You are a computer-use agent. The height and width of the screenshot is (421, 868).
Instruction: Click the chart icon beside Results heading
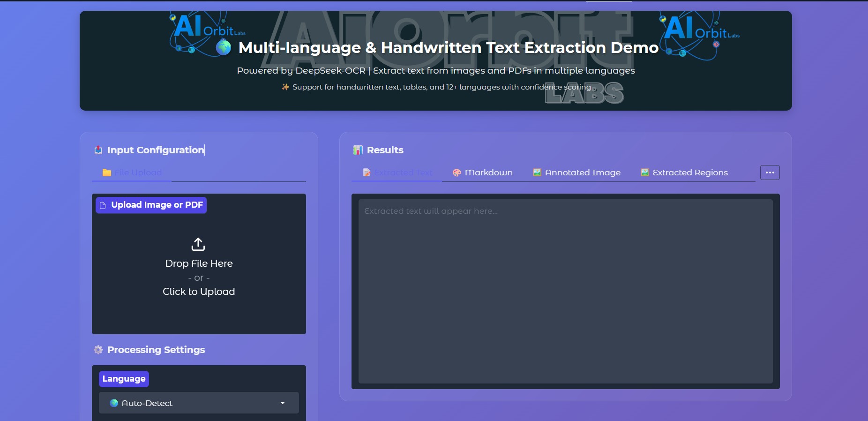tap(358, 150)
